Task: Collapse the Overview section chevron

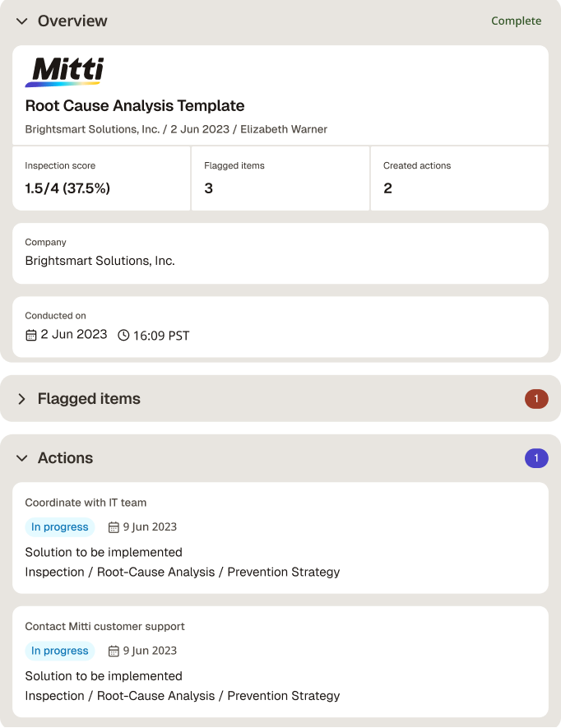Action: [22, 21]
